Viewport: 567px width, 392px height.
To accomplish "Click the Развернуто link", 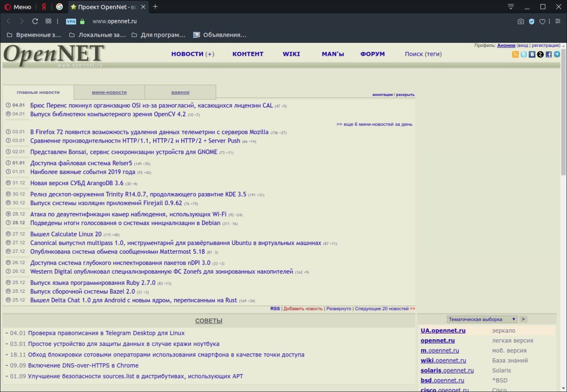I will [339, 308].
